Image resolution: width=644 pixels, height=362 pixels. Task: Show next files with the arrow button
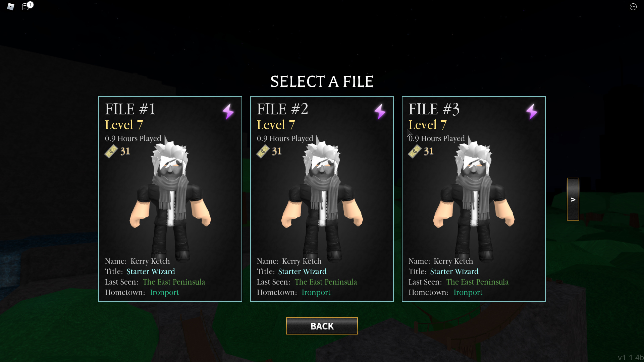click(x=573, y=199)
